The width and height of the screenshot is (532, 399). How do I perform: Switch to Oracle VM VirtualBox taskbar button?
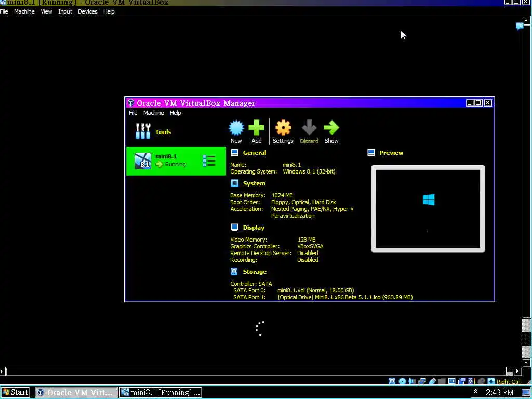76,392
